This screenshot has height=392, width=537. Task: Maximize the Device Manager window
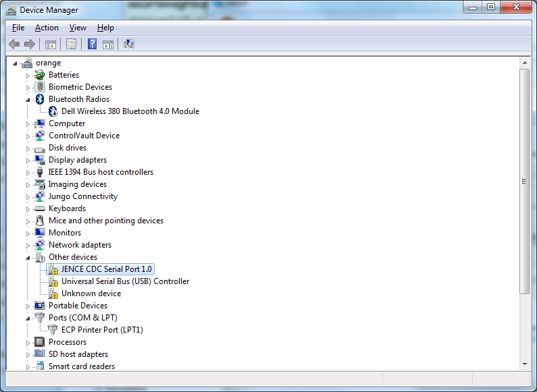(x=491, y=7)
